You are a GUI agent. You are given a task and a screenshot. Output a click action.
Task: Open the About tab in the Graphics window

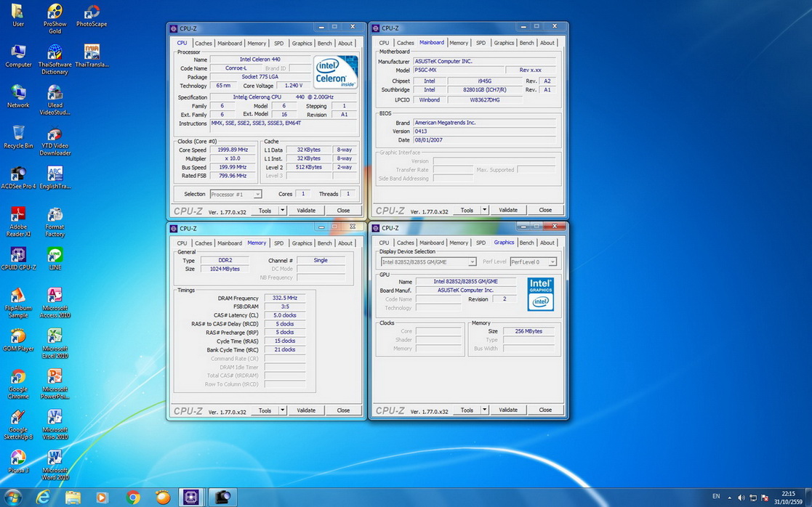[x=547, y=243]
